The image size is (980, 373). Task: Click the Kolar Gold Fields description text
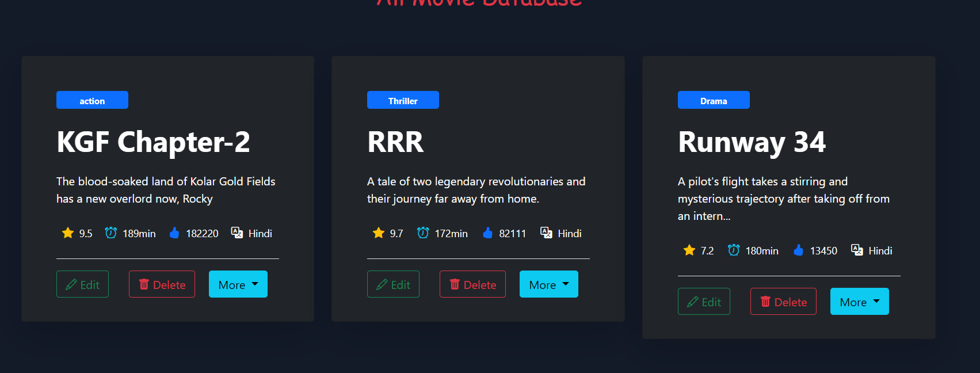coord(166,190)
